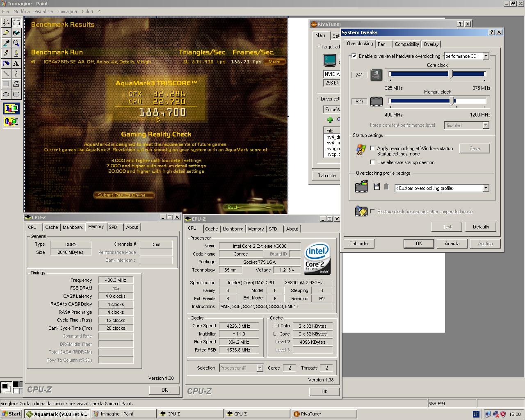Activate the Pick Color eyedropper tool
The height and width of the screenshot is (420, 525).
coord(6,43)
